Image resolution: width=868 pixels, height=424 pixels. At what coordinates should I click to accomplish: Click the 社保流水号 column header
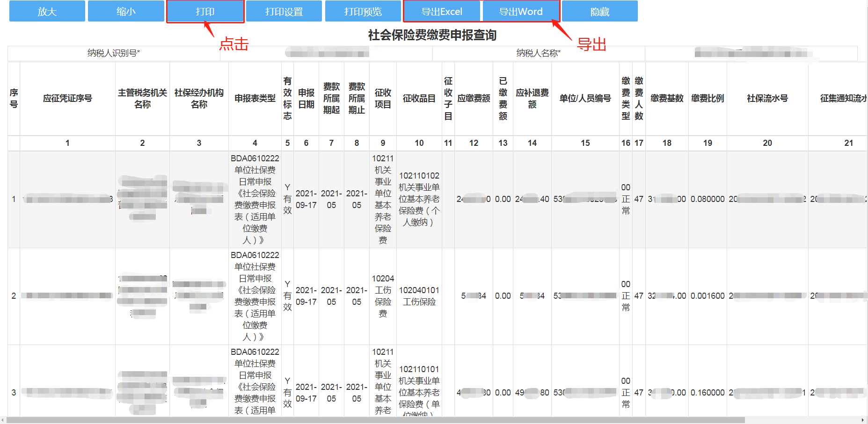[x=767, y=99]
